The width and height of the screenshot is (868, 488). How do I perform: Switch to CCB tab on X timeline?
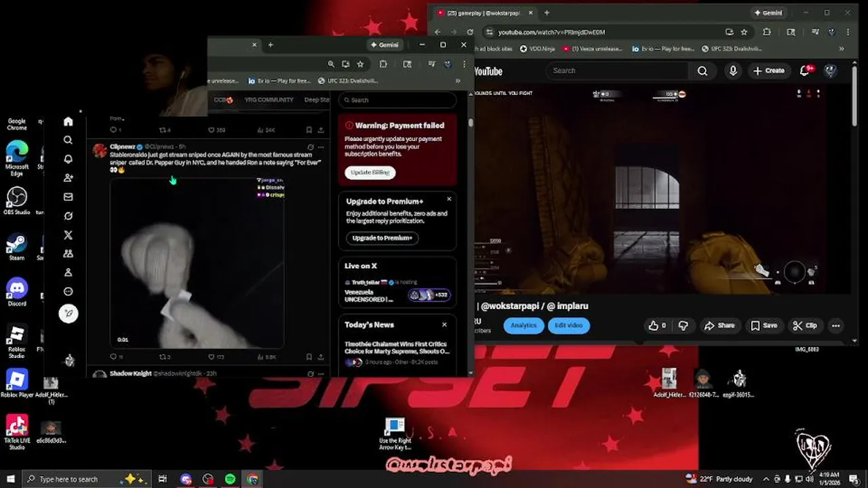(223, 100)
